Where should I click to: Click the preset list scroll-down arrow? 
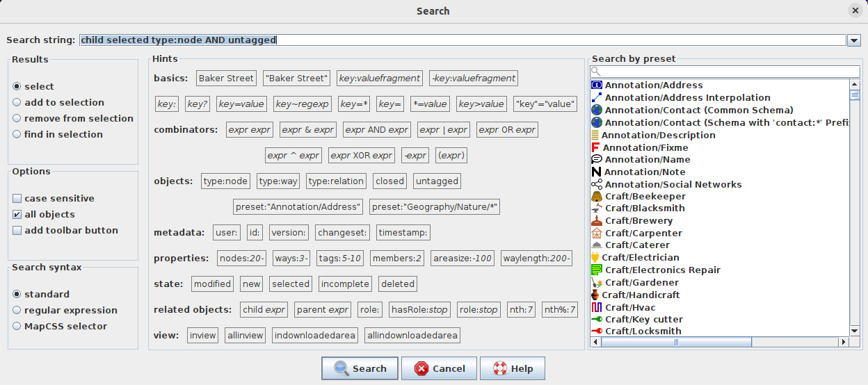pos(855,331)
